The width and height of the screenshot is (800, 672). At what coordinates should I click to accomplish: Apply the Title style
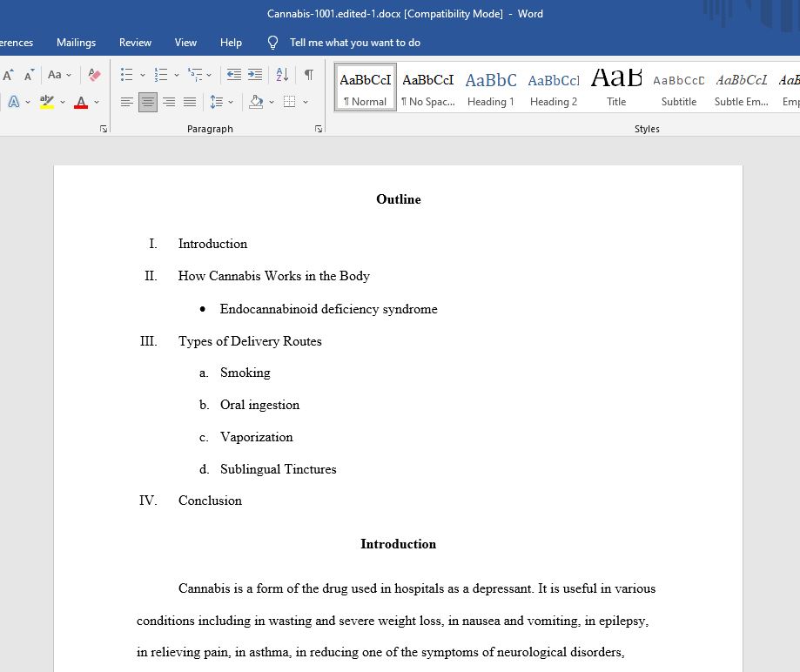[x=616, y=87]
